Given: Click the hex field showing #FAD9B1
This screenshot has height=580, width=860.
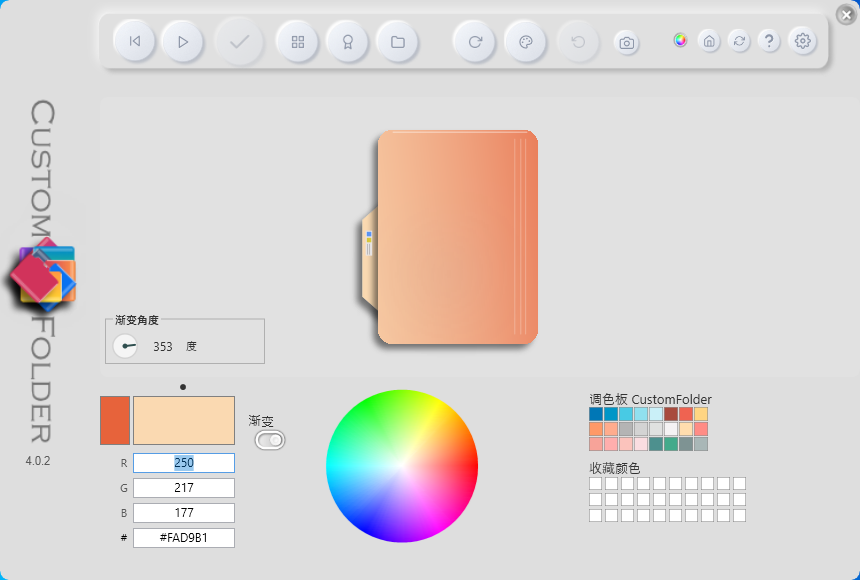Looking at the screenshot, I should [x=184, y=538].
